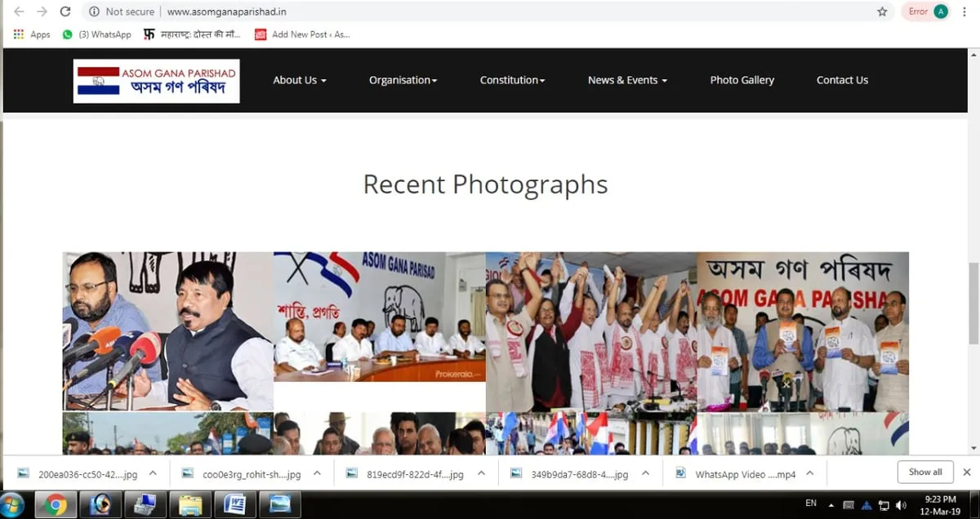
Task: Expand the Constitution dropdown menu
Action: point(512,80)
